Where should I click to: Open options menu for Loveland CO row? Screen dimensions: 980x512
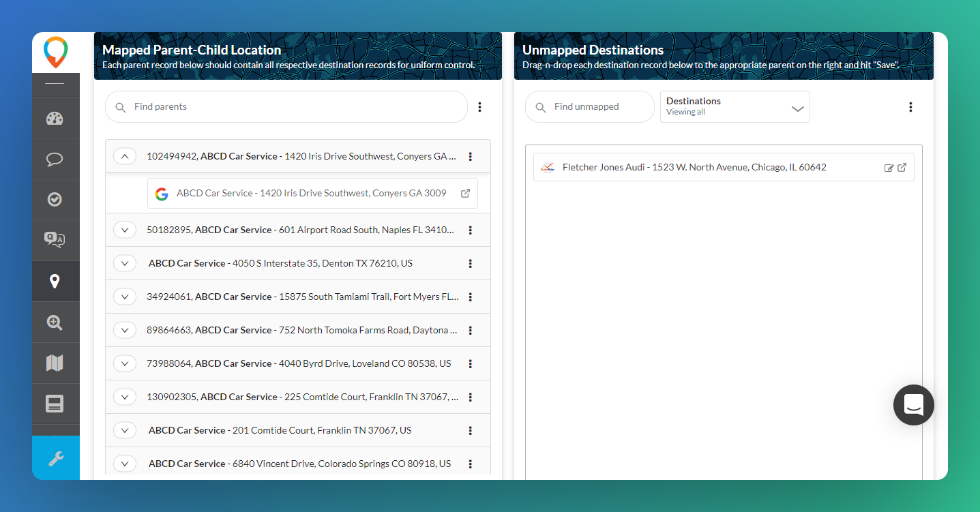click(x=471, y=364)
